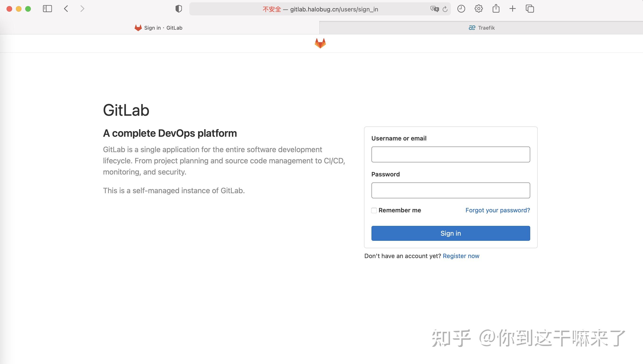The width and height of the screenshot is (643, 364).
Task: Click Forgot your password link
Action: click(x=498, y=210)
